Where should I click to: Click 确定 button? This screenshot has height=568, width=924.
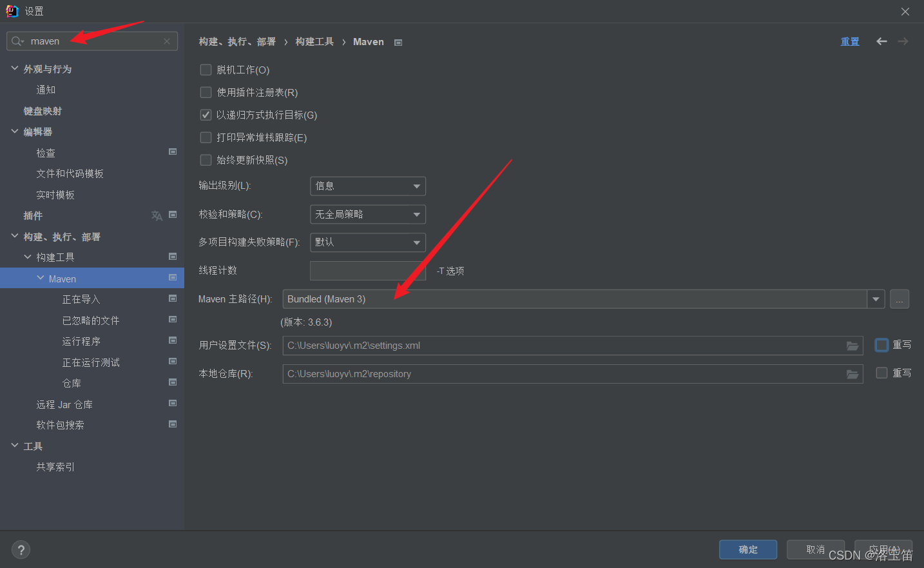pyautogui.click(x=748, y=550)
